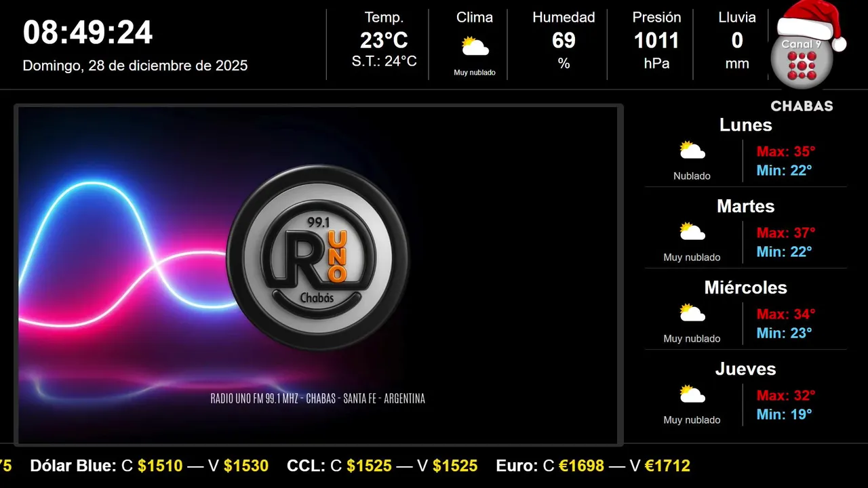Click the current weather cloud icon under Clima

click(x=475, y=47)
